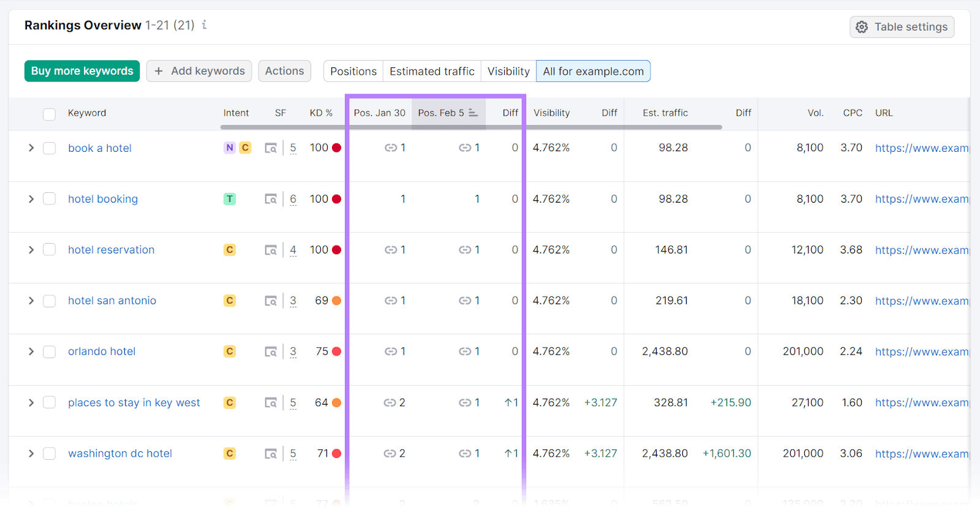Check the hotel booking row checkbox

pyautogui.click(x=50, y=199)
